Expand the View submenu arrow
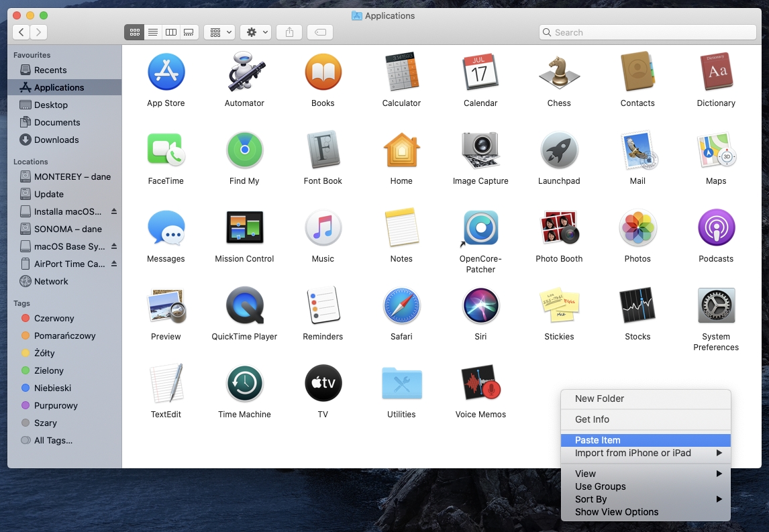769x532 pixels. 719,474
